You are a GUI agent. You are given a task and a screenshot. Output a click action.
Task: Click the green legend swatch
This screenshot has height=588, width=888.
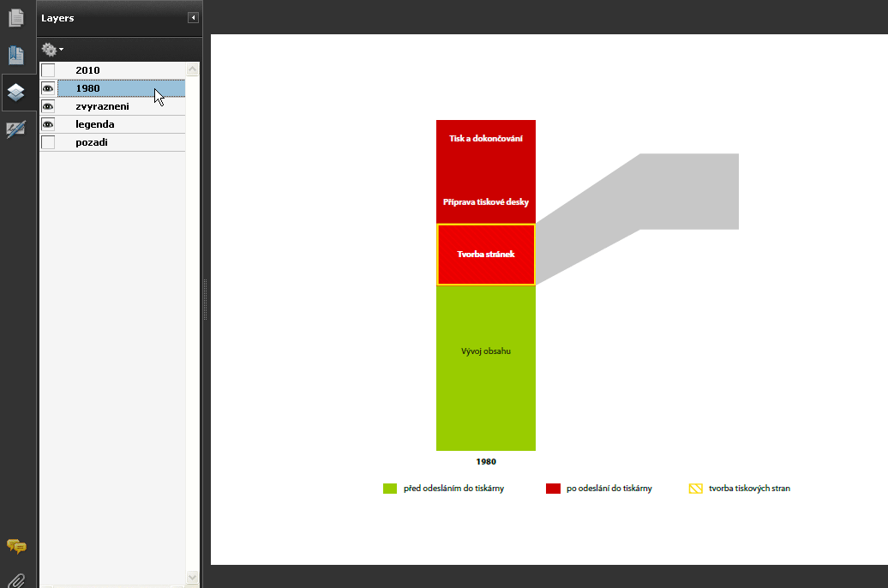click(x=390, y=489)
